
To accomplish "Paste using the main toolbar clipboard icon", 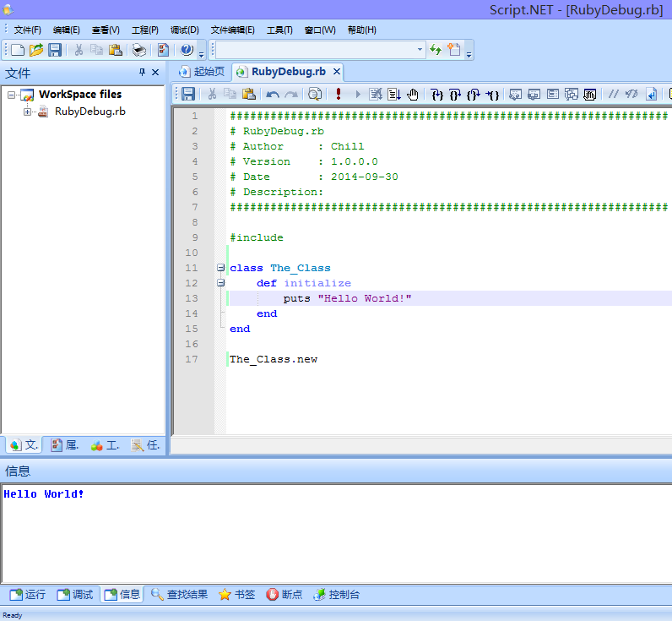I will pos(116,50).
